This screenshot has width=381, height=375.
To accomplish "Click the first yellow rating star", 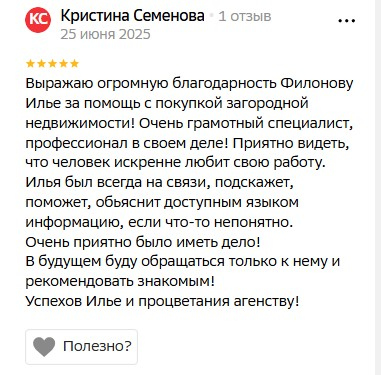I will click(30, 63).
